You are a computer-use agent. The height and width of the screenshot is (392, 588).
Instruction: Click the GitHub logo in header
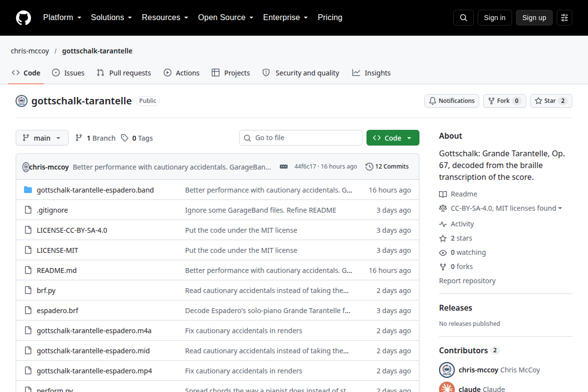pos(24,18)
